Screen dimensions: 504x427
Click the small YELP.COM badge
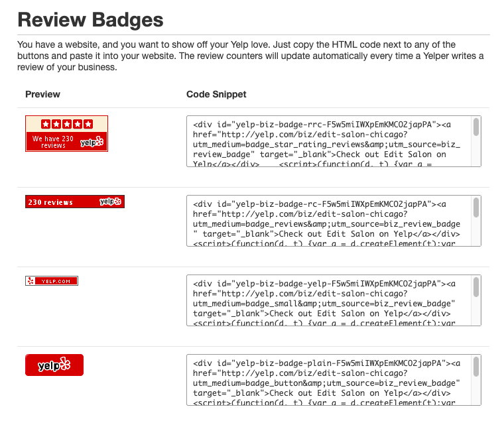(x=52, y=281)
